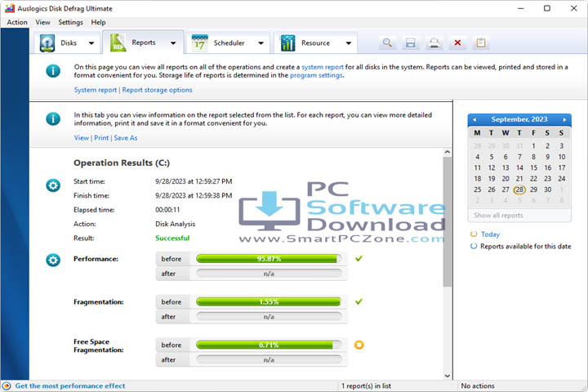Screen dimensions: 588x392
Task: Click the red delete report icon
Action: coord(457,42)
